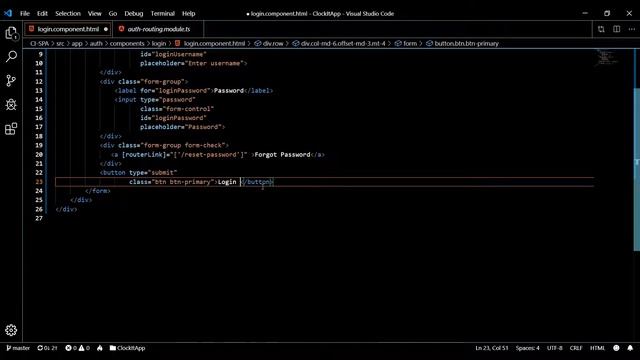Click the ClockItApp folder in status bar

pyautogui.click(x=127, y=348)
